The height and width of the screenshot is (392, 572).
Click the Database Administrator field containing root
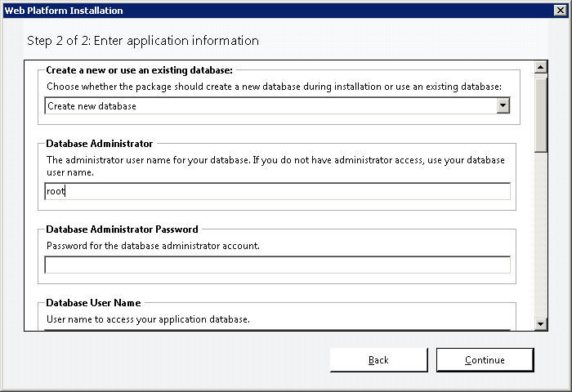[x=277, y=191]
